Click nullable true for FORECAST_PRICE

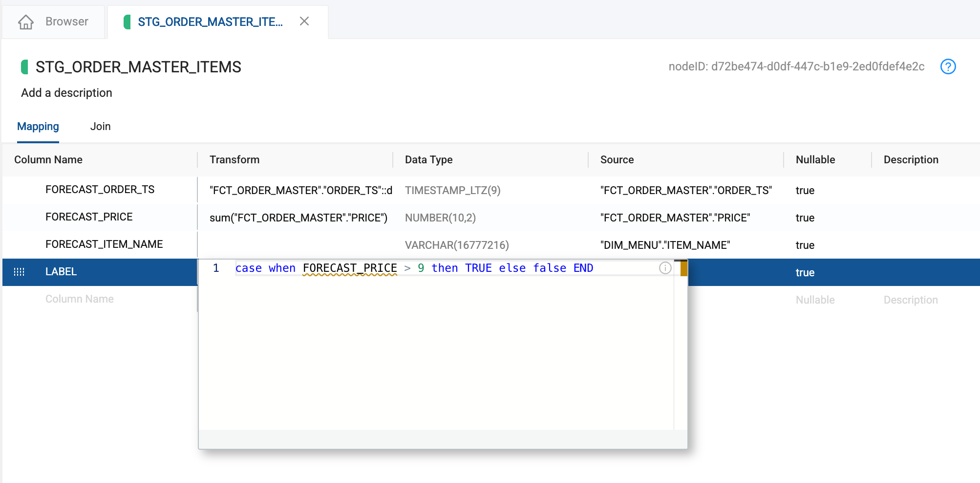(x=805, y=218)
